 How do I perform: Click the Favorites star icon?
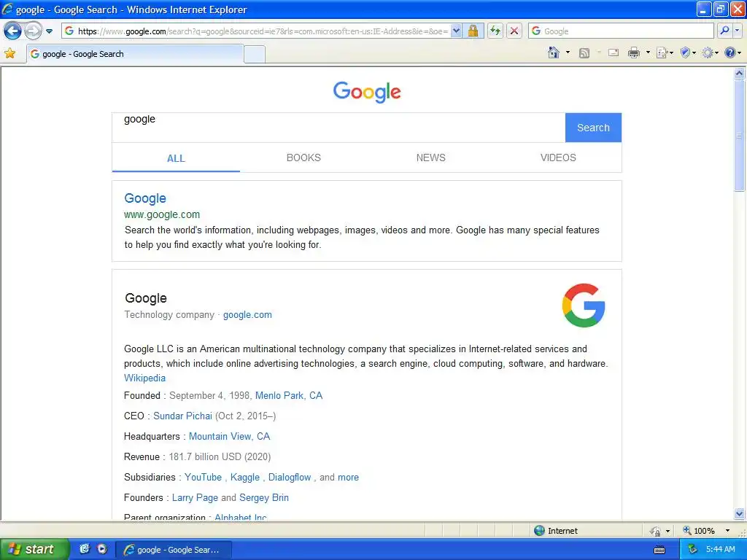[10, 53]
